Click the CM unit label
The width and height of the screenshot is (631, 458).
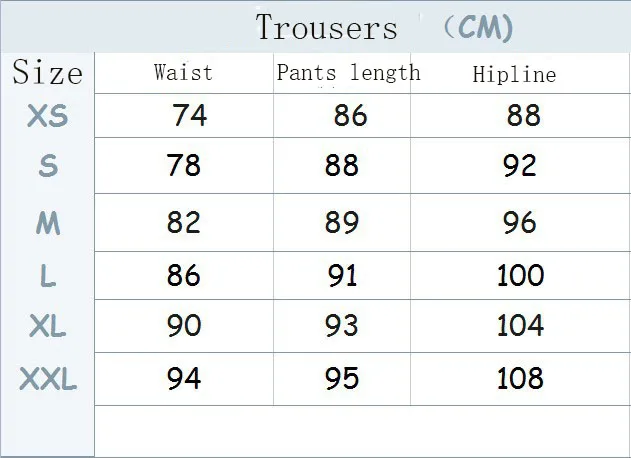point(479,27)
